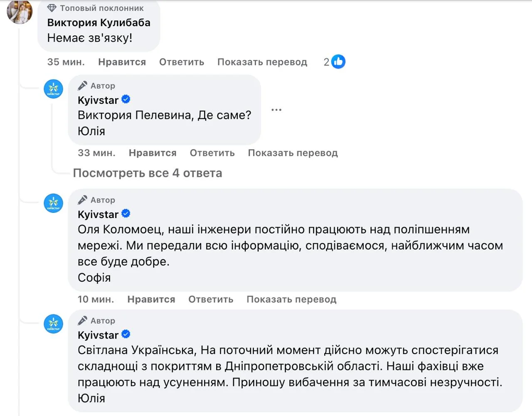Screen dimensions: 532x416
Task: Open Виктория Кулибаба's profile name link
Action: click(99, 23)
